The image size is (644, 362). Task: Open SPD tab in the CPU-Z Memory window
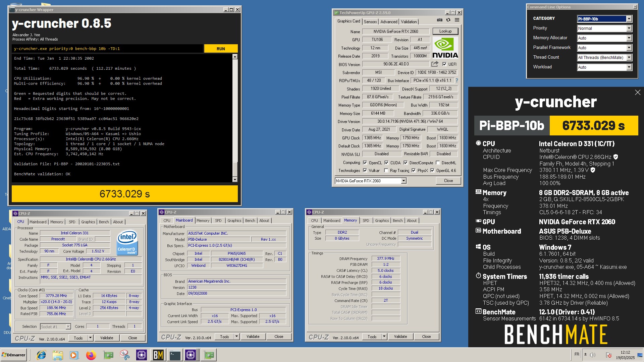[366, 221]
